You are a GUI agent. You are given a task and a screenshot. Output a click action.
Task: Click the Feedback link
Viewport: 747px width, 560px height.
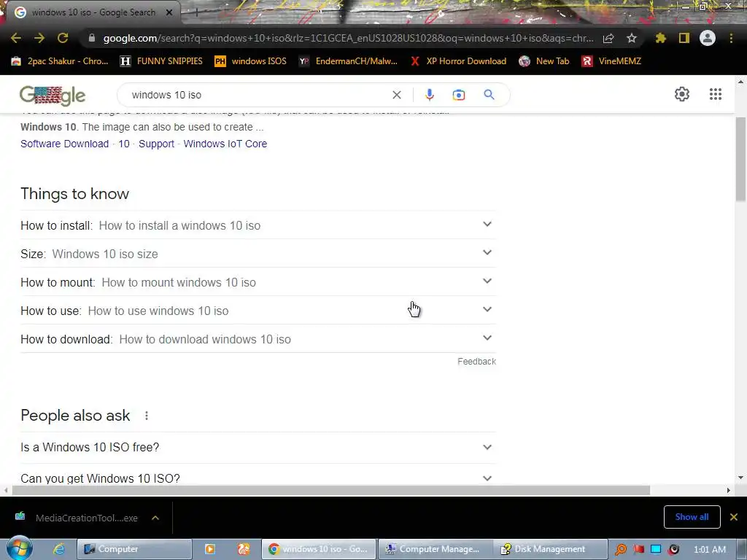(476, 362)
